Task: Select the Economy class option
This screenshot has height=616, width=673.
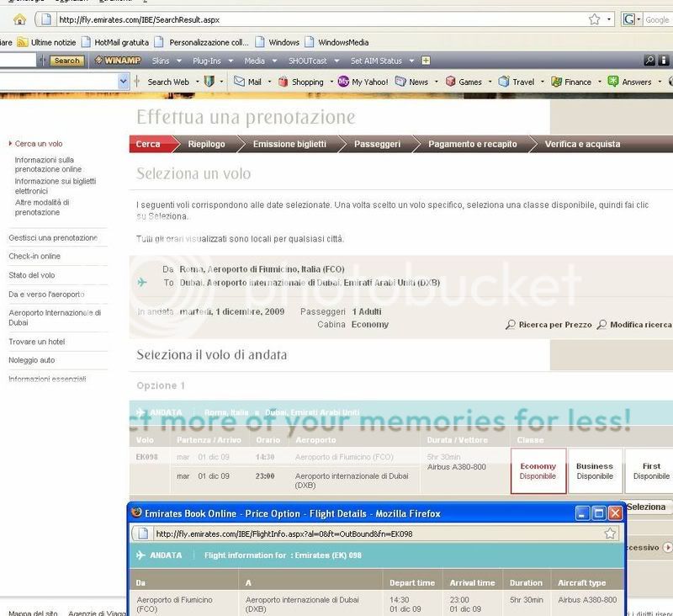Action: point(538,470)
